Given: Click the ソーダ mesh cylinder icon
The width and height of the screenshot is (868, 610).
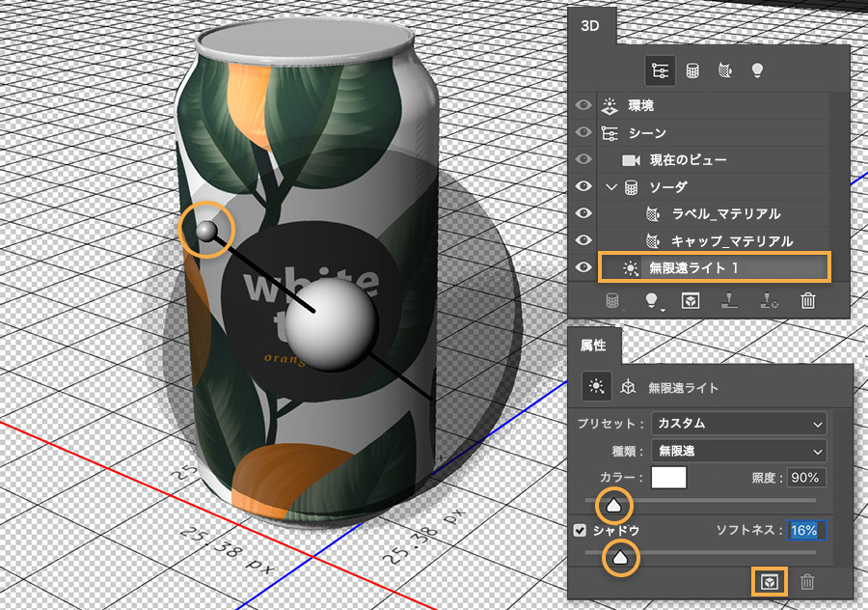Looking at the screenshot, I should coord(631,187).
